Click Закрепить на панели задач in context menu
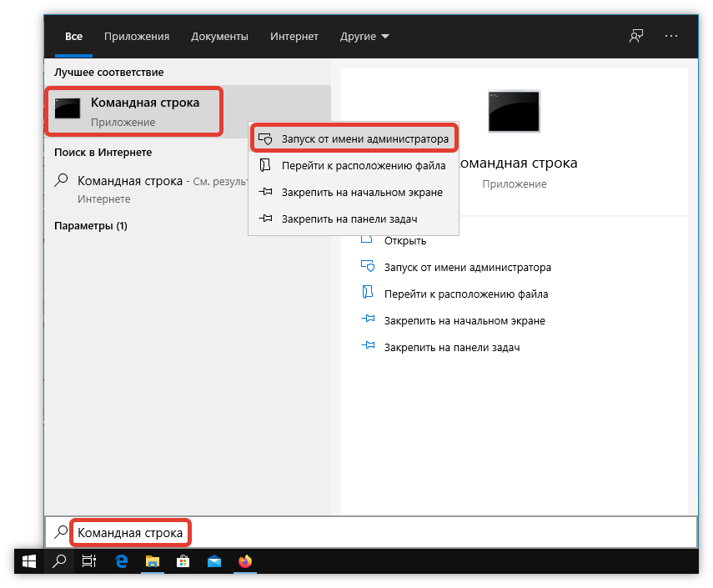Screen dimensions: 713x588 coord(349,219)
